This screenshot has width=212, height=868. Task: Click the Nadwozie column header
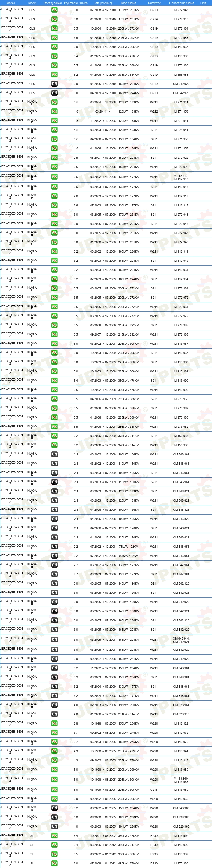pos(155,3)
